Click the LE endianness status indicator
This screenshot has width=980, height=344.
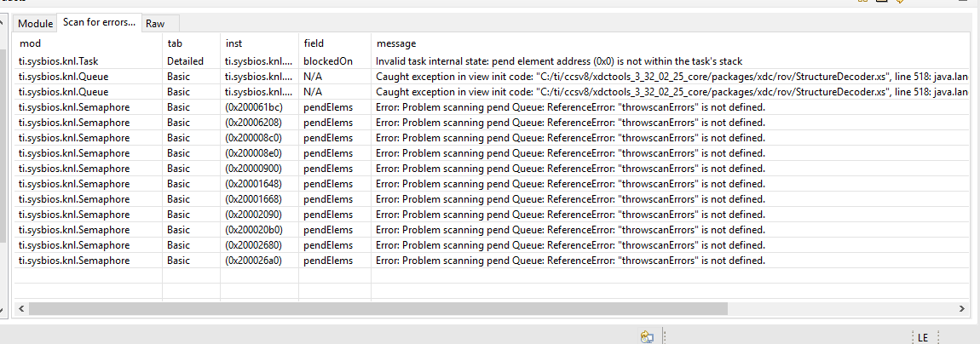pos(922,338)
